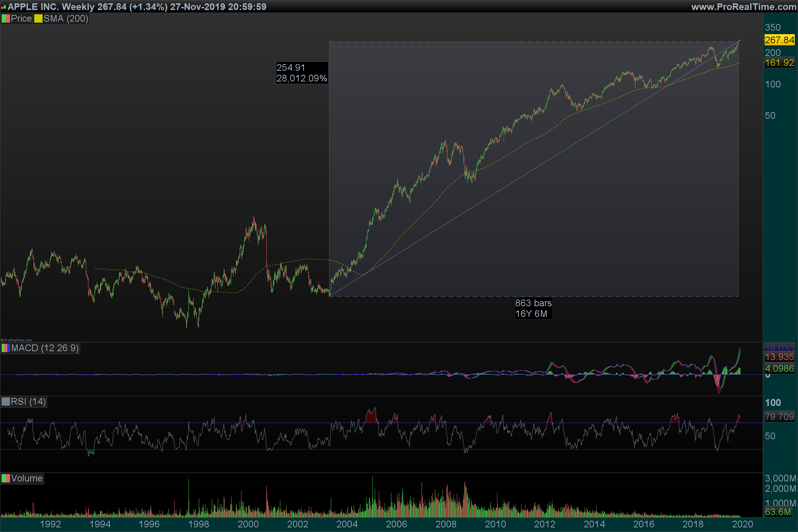Click the candlestick icon beside APPLE INC. title
The height and width of the screenshot is (532, 798).
pos(3,7)
